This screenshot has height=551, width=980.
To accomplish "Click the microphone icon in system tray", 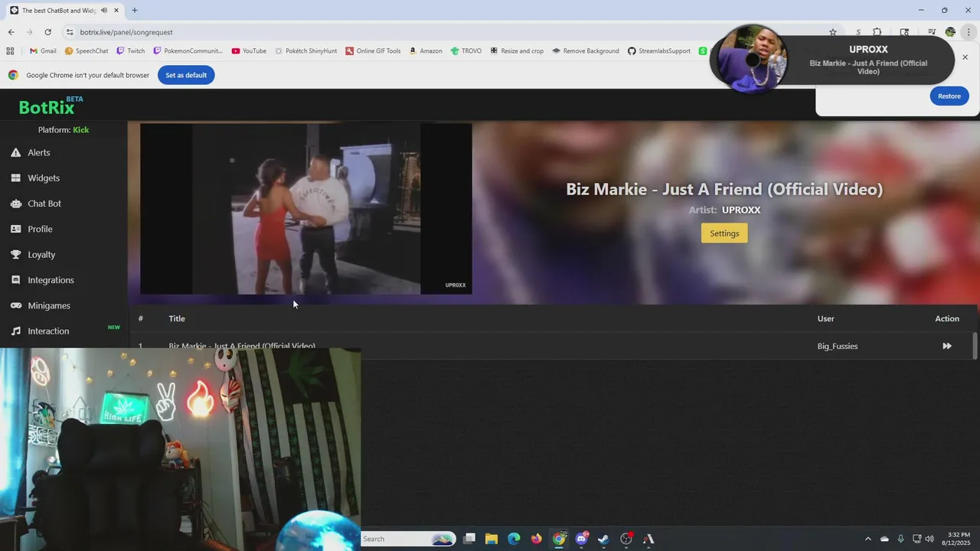I will 900,539.
